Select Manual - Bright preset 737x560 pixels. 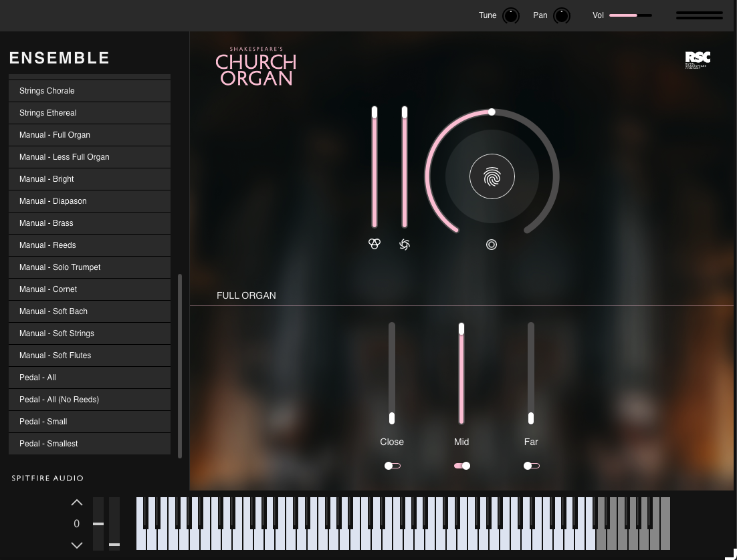90,179
